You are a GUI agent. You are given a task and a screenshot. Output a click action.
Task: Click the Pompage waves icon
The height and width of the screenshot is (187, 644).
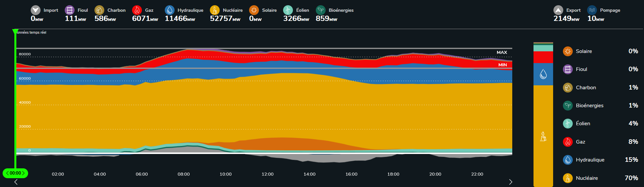point(592,10)
